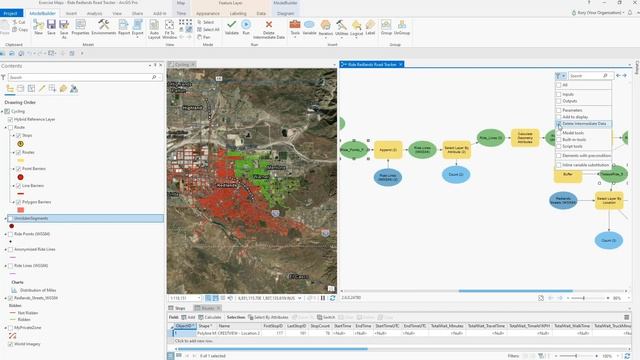Check the Script tools filter option

point(558,146)
